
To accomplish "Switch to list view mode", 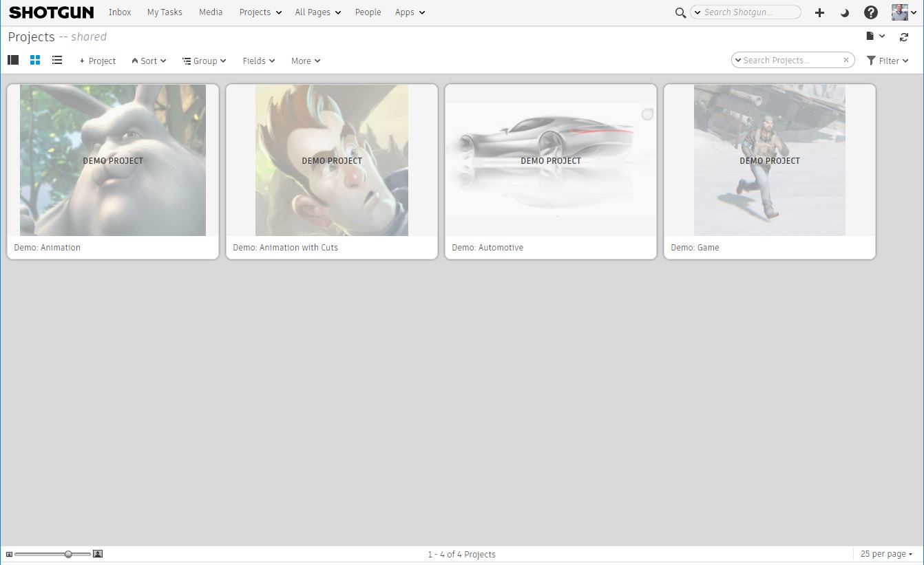I will pos(57,60).
